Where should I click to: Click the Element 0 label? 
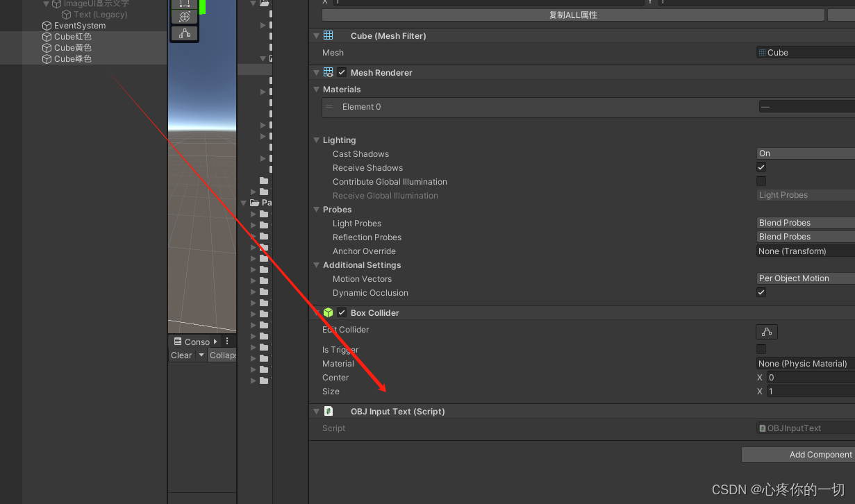361,107
